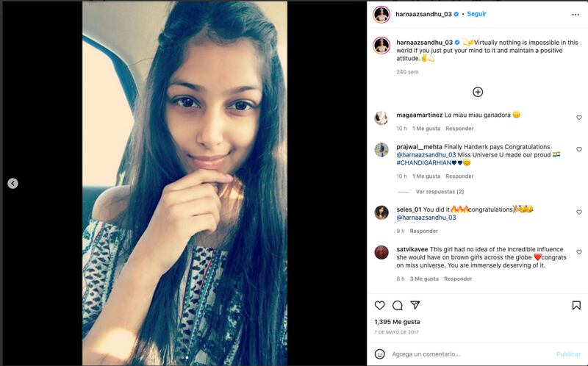The width and height of the screenshot is (588, 366).
Task: Share post via paper plane icon
Action: point(415,305)
